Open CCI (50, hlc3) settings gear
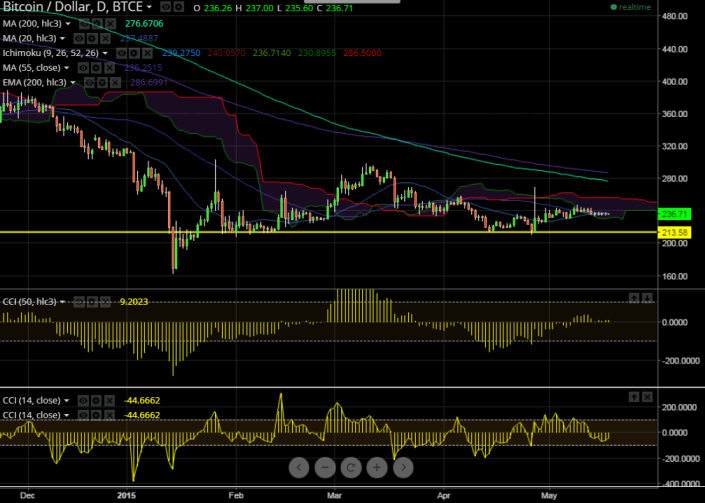705x503 pixels. [92, 302]
